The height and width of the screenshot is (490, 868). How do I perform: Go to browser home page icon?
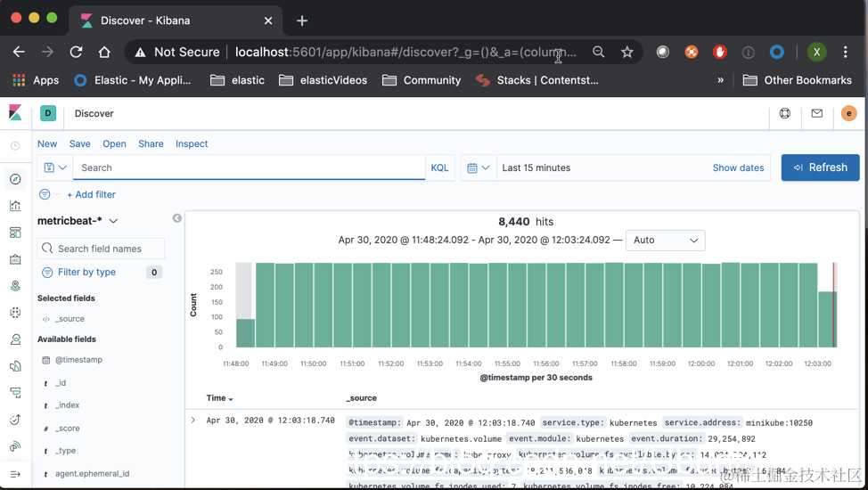[x=104, y=52]
